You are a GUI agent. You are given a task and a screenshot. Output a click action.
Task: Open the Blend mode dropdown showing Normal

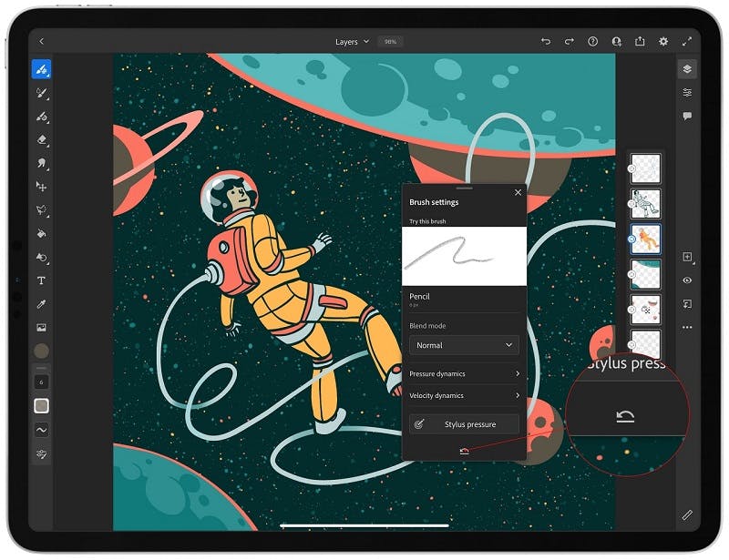(x=464, y=345)
